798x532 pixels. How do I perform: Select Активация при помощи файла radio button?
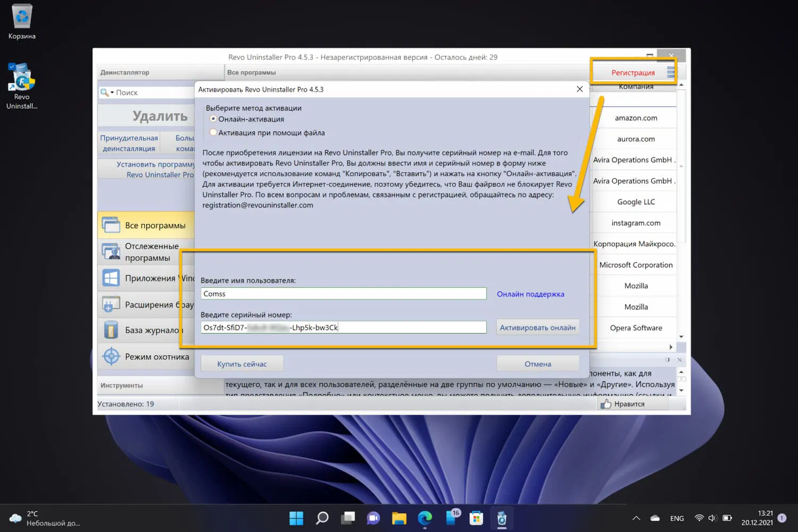[x=213, y=132]
